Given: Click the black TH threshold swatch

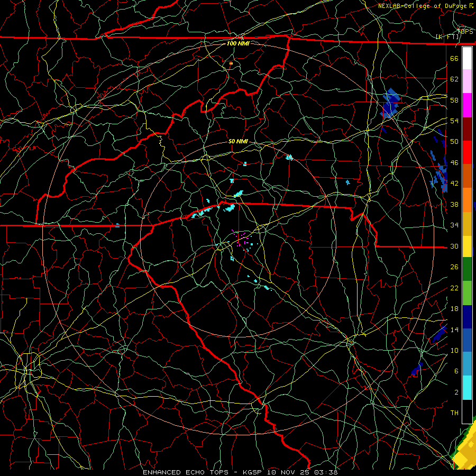Looking at the screenshot, I should pyautogui.click(x=467, y=411).
